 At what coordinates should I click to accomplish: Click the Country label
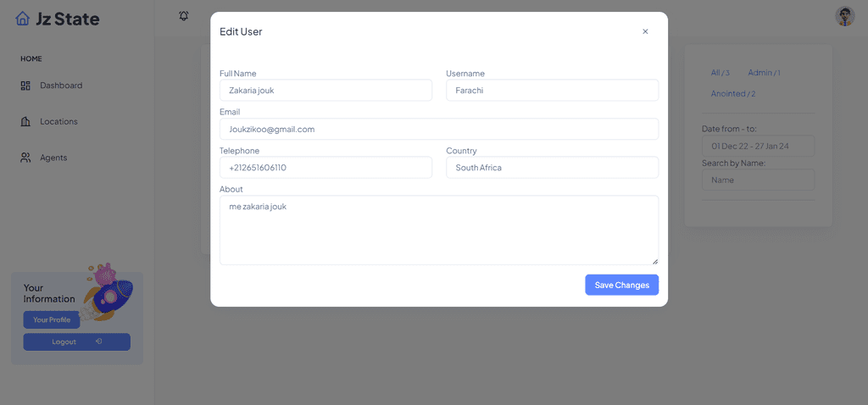tap(461, 151)
